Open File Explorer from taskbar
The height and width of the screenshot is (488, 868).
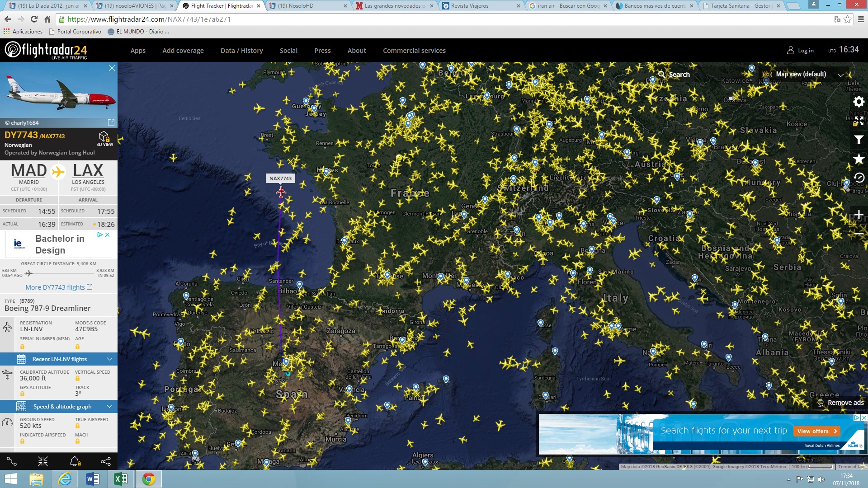tap(37, 479)
